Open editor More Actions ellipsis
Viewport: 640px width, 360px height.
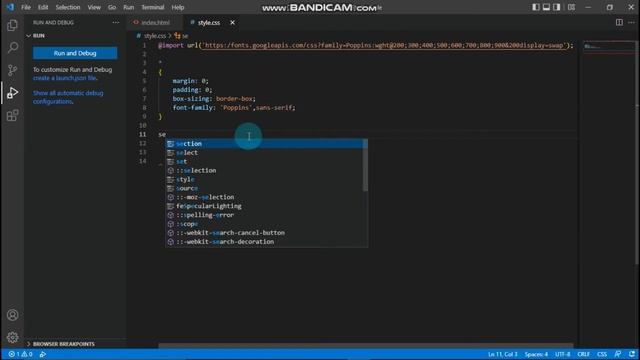(631, 22)
